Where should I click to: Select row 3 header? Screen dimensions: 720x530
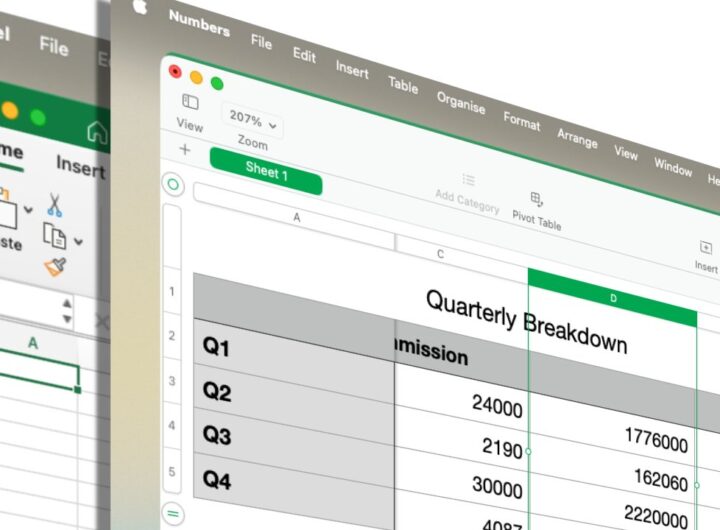(x=172, y=381)
